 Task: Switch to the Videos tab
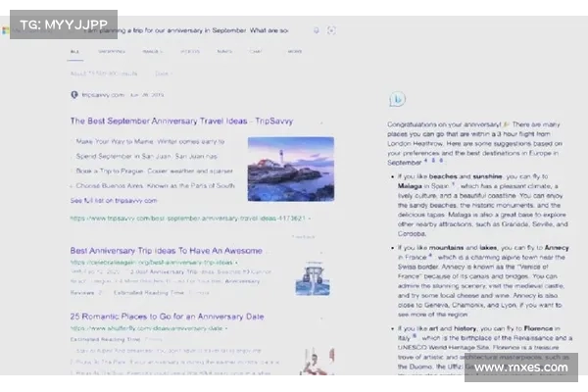(x=190, y=50)
